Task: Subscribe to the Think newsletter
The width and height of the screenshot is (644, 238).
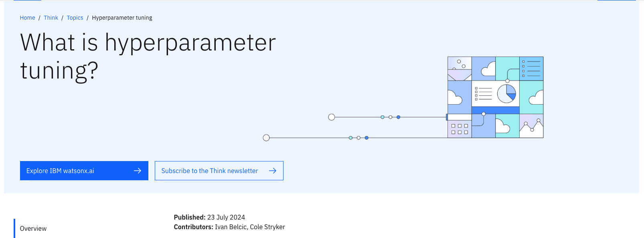Action: [219, 171]
